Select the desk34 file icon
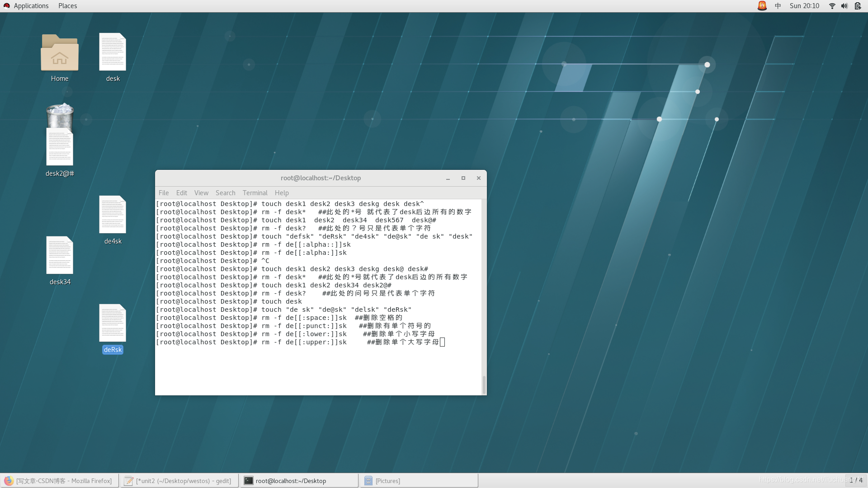Viewport: 868px width, 488px height. coord(60,255)
